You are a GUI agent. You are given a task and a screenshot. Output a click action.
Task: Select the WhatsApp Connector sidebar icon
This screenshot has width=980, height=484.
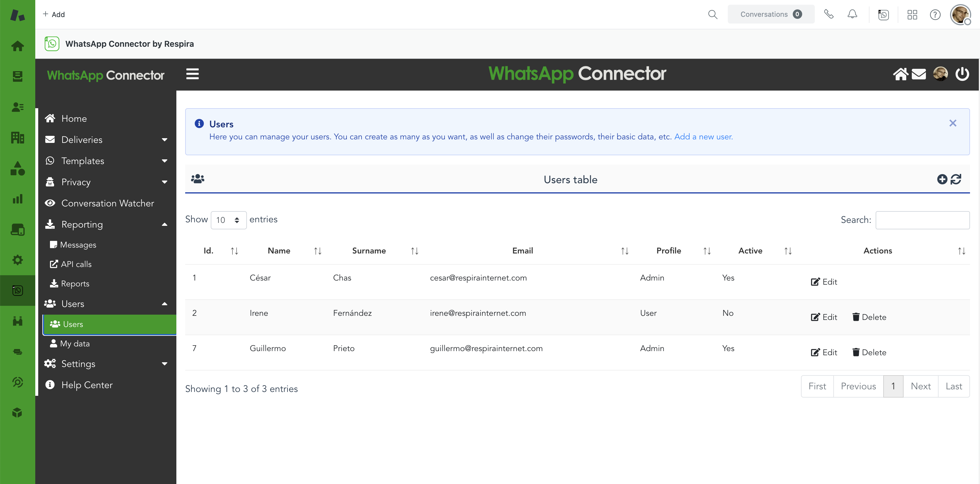click(x=18, y=290)
